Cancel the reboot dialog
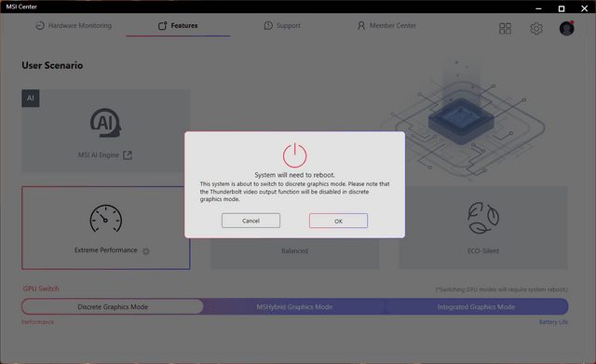596x364 pixels. [251, 221]
